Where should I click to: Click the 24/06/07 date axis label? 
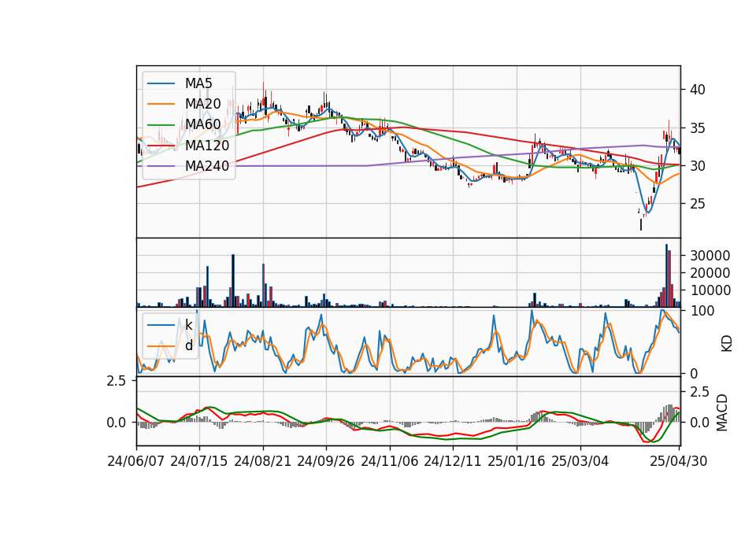136,461
